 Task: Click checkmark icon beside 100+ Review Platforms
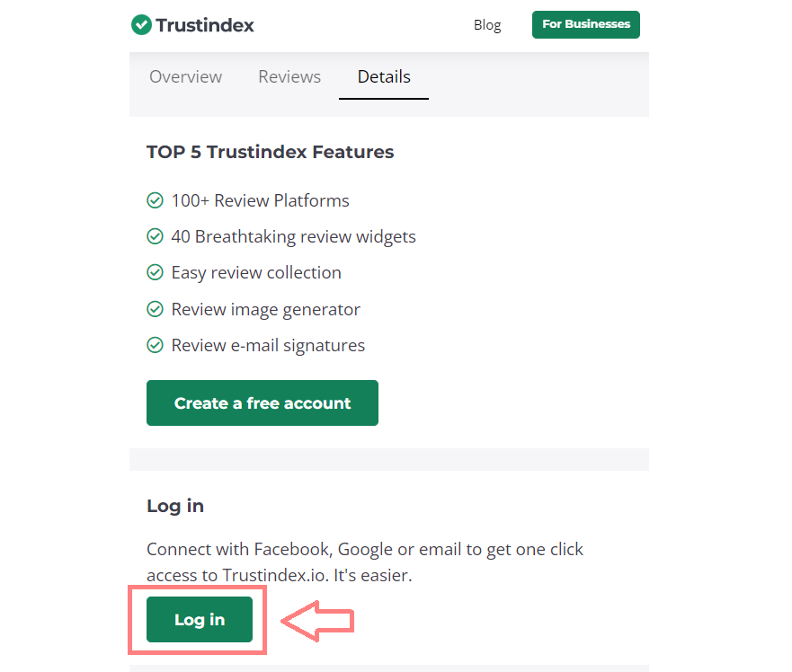[x=155, y=200]
